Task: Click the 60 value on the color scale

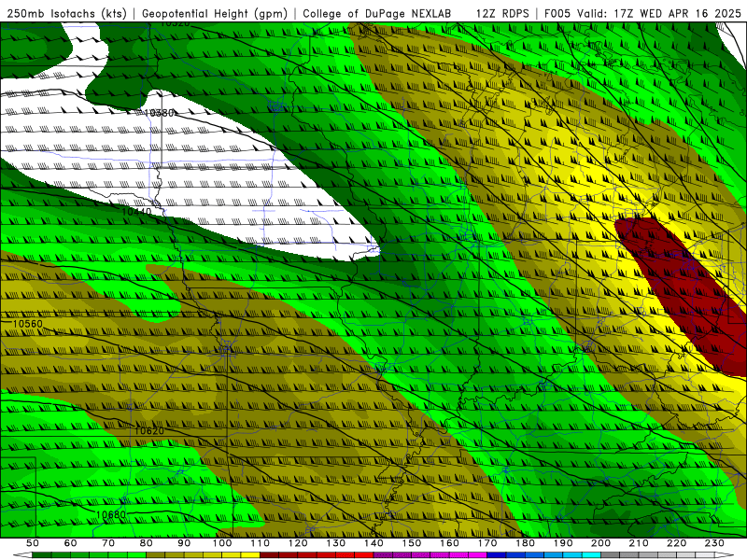Action: pyautogui.click(x=70, y=543)
